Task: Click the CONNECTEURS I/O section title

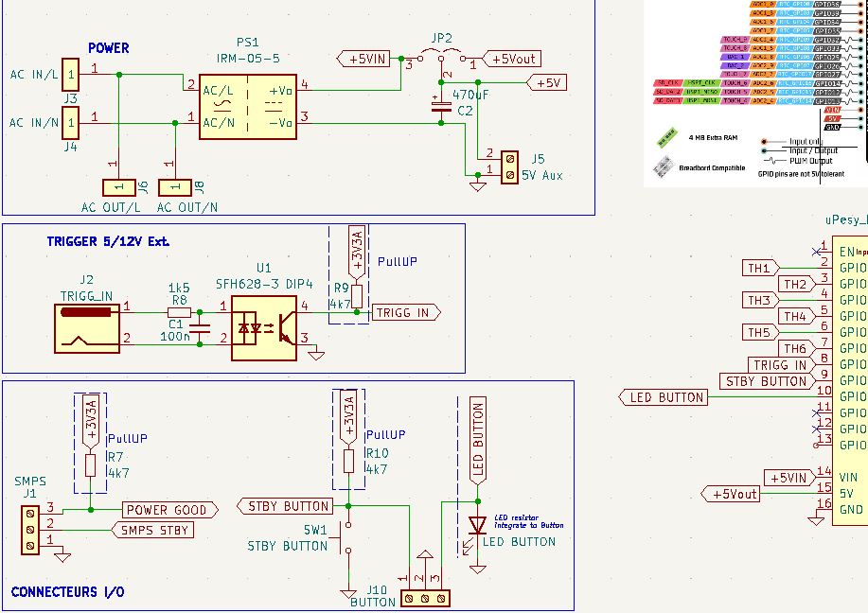Action: click(x=67, y=592)
